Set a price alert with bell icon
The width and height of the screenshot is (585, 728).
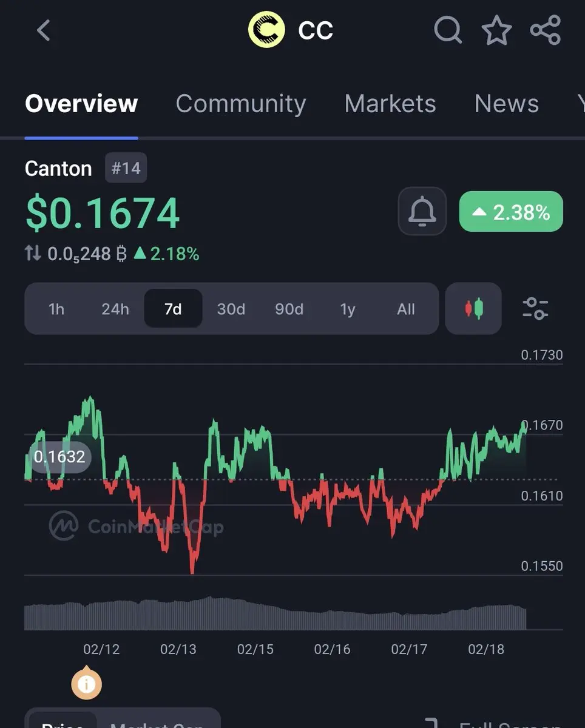pyautogui.click(x=422, y=211)
